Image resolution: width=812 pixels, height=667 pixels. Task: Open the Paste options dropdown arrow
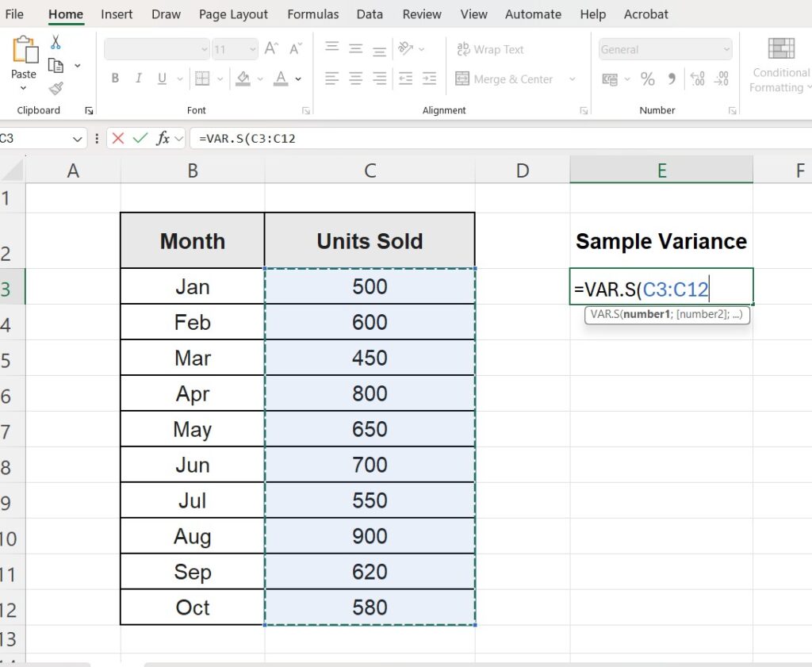tap(24, 88)
